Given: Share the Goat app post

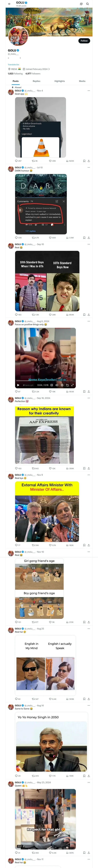Looking at the screenshot, I should [x=89, y=161].
